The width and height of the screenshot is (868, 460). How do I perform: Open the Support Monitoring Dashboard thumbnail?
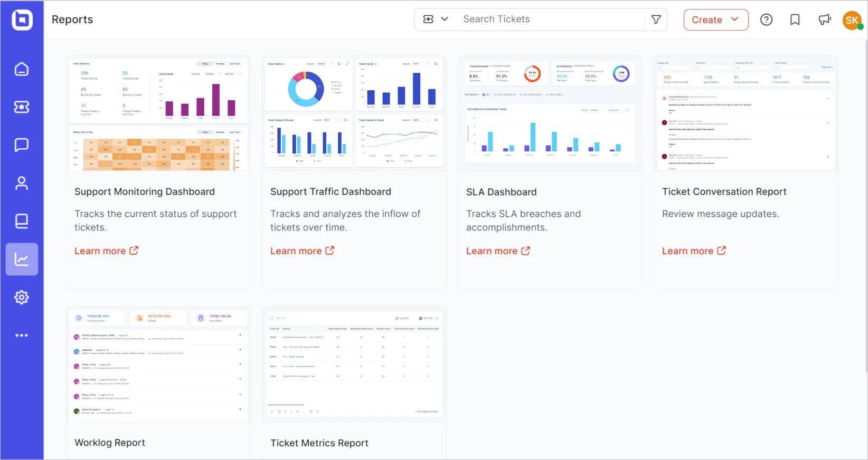tap(158, 114)
